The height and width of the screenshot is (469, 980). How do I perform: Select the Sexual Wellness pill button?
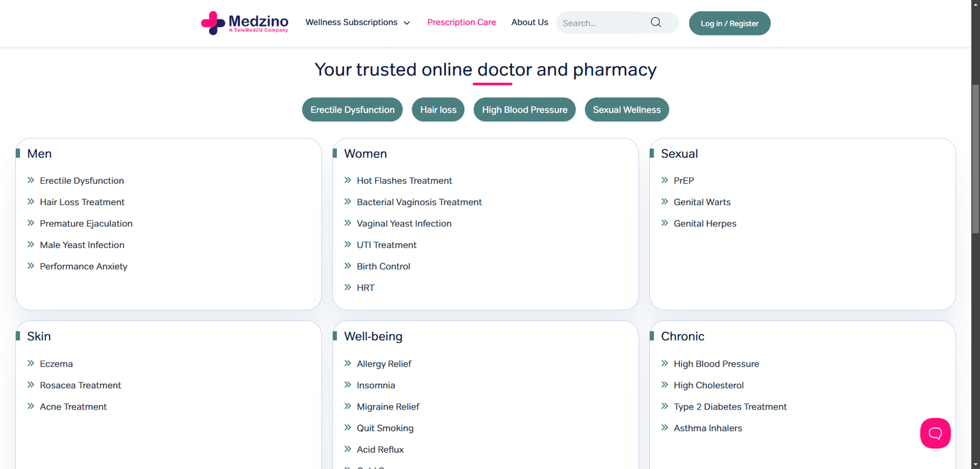[x=627, y=110]
